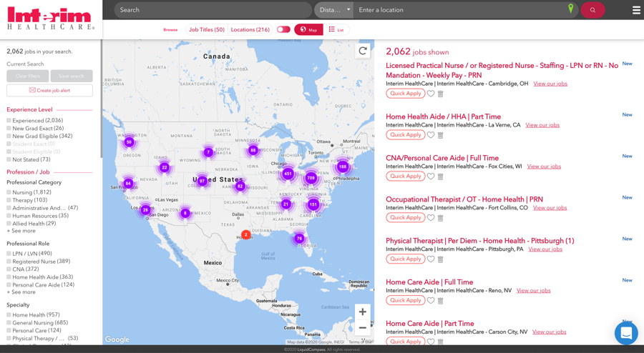The image size is (644, 353).
Task: Delete the Licensed Practical Nurse job listing
Action: [x=440, y=94]
